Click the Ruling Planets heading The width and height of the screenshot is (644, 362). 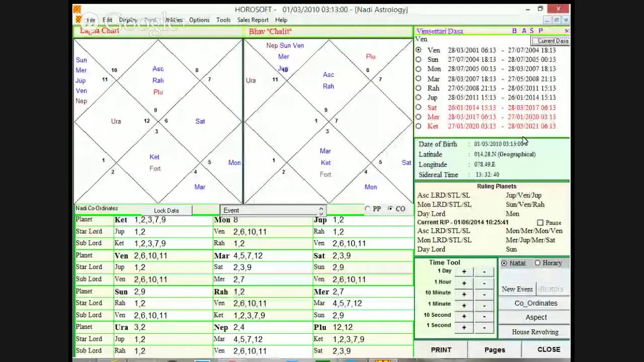497,186
